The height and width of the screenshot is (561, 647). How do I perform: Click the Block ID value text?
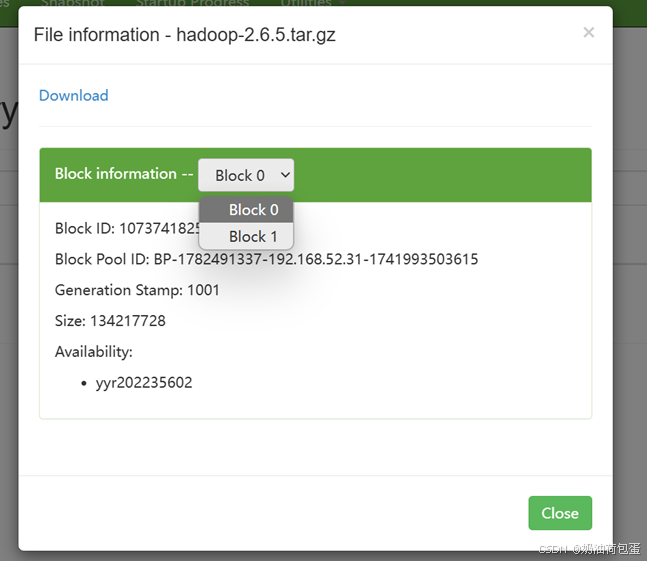pyautogui.click(x=158, y=228)
